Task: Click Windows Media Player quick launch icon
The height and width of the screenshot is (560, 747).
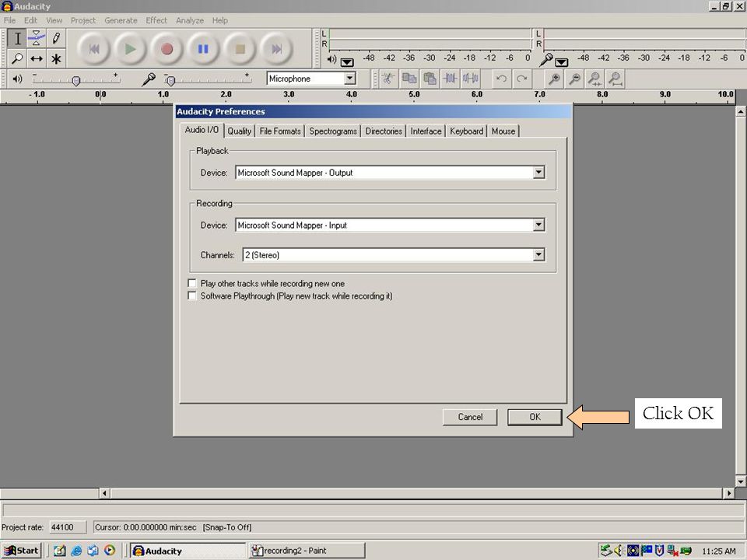Action: [110, 551]
